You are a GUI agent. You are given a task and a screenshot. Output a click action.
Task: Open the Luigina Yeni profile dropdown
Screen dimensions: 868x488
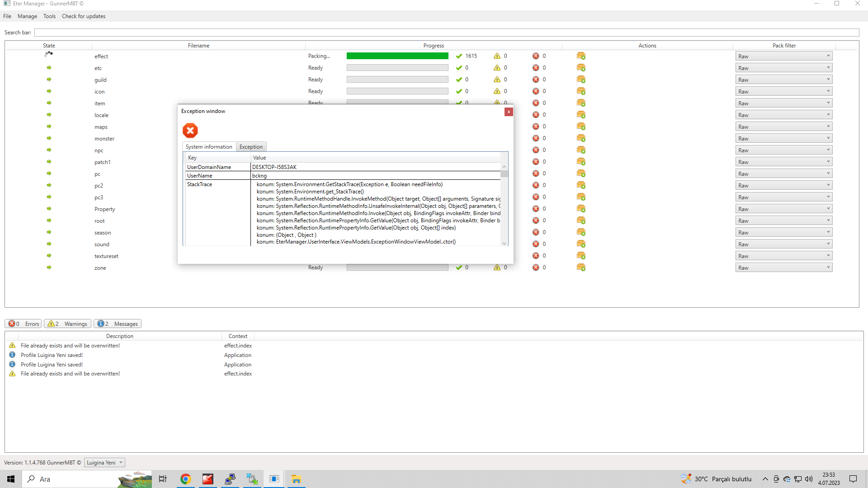pos(104,463)
